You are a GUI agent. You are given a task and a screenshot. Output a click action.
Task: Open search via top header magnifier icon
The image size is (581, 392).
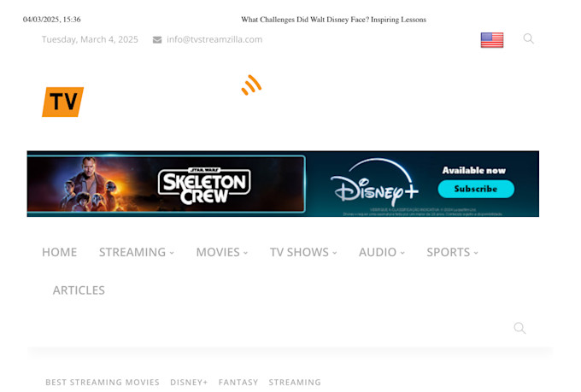point(528,38)
